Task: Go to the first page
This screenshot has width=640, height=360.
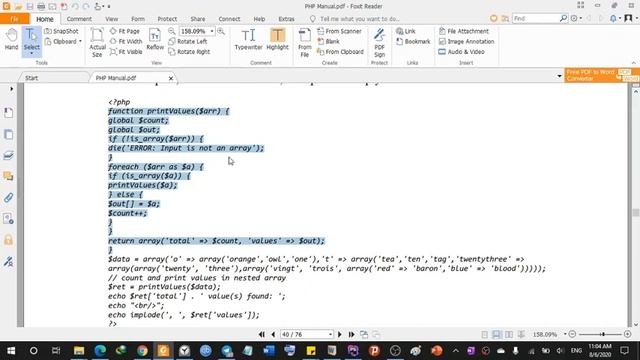Action: 262,334
